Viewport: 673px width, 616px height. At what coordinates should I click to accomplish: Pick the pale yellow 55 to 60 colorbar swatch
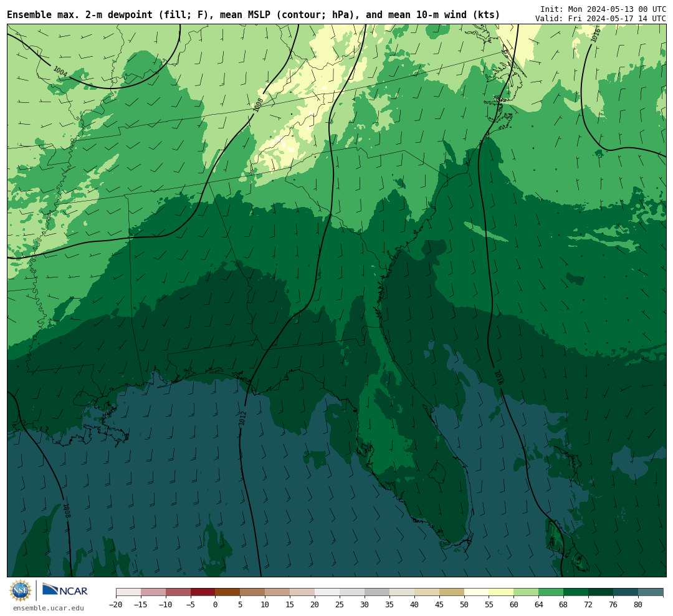point(501,592)
